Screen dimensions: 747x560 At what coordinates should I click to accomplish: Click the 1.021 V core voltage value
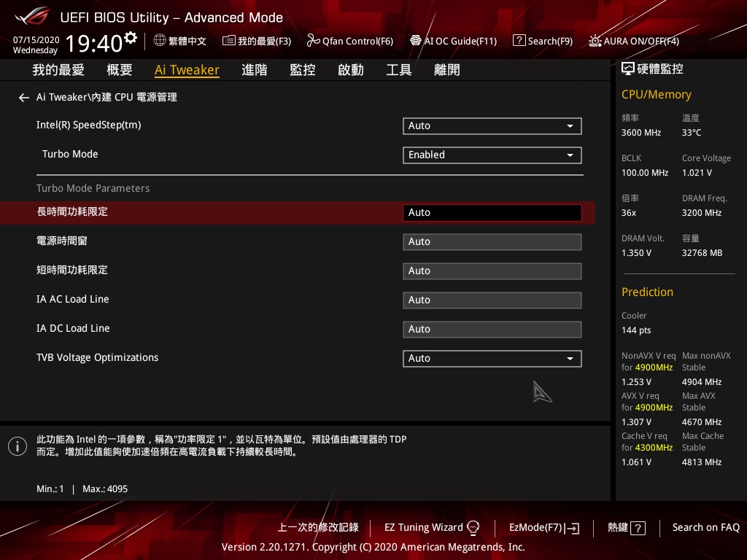[697, 172]
